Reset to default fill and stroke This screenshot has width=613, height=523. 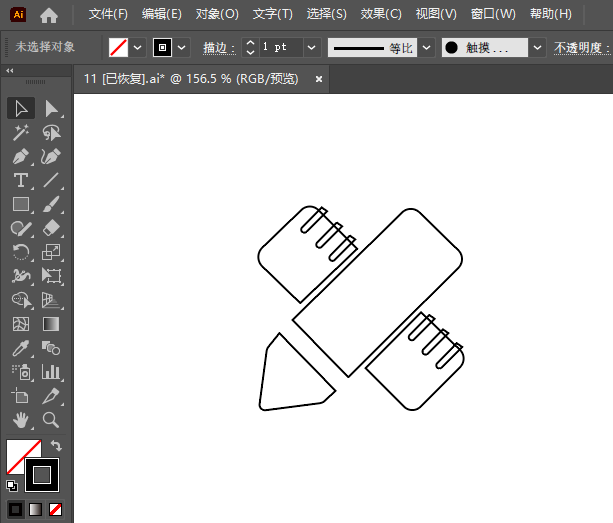click(x=11, y=486)
